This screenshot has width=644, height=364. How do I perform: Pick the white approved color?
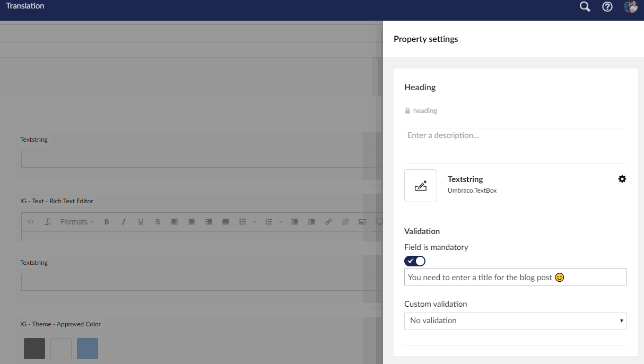tap(61, 349)
